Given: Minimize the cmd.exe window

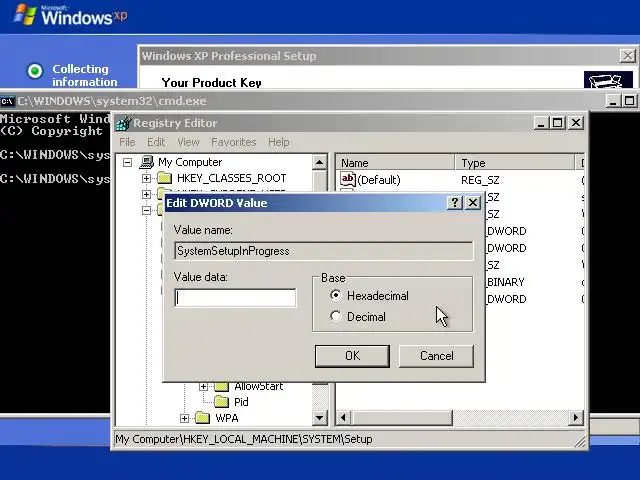Looking at the screenshot, I should (x=612, y=101).
